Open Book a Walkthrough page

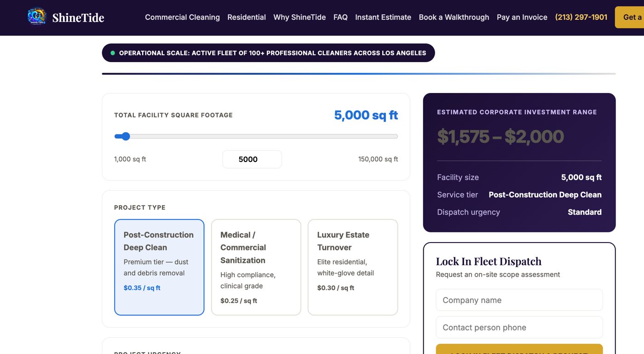click(454, 17)
